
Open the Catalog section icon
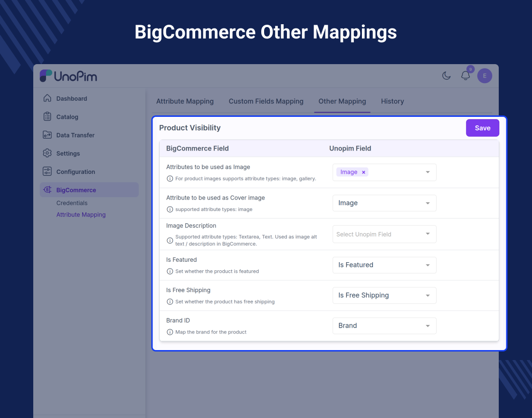pyautogui.click(x=47, y=117)
